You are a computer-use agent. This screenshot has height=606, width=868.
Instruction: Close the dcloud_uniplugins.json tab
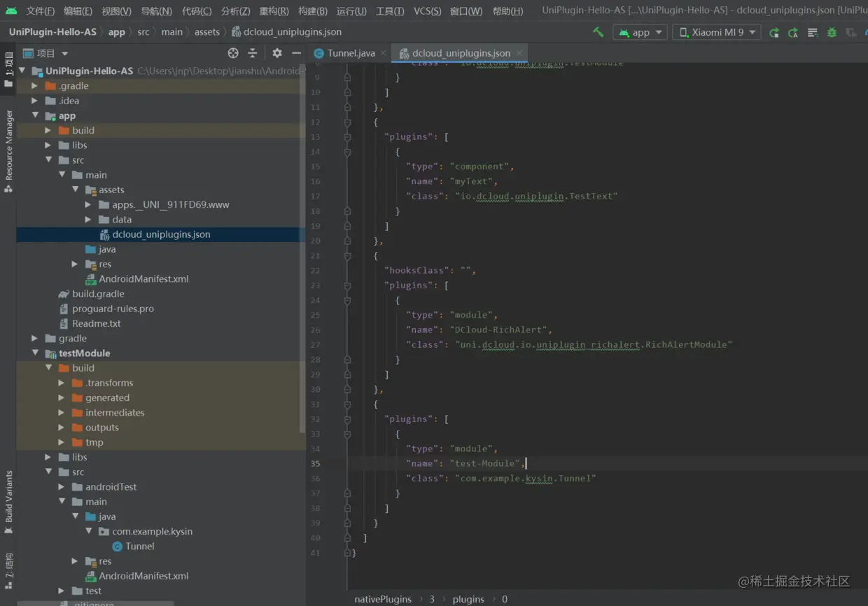click(519, 53)
